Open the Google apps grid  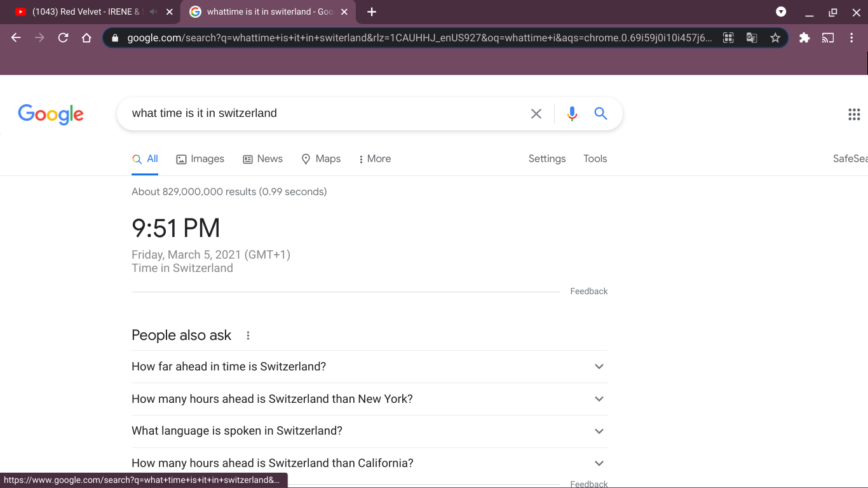(x=854, y=114)
